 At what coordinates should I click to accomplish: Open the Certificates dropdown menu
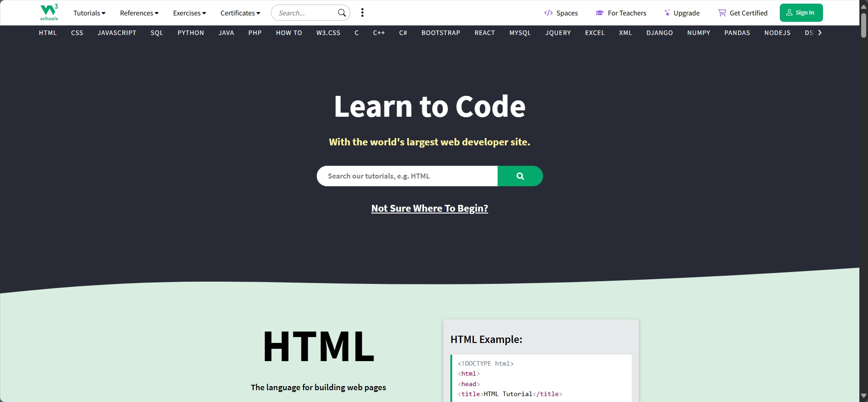(240, 13)
